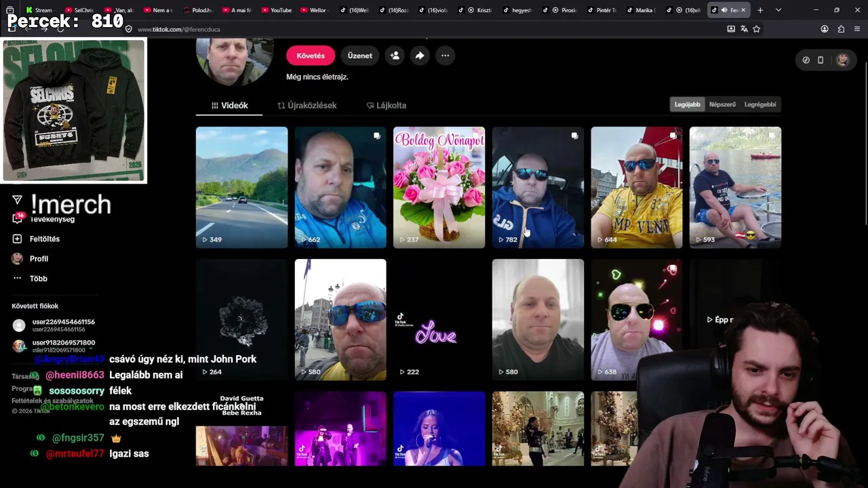The image size is (868, 488).
Task: Open the yellow shirt video with 644 views
Action: coord(636,187)
